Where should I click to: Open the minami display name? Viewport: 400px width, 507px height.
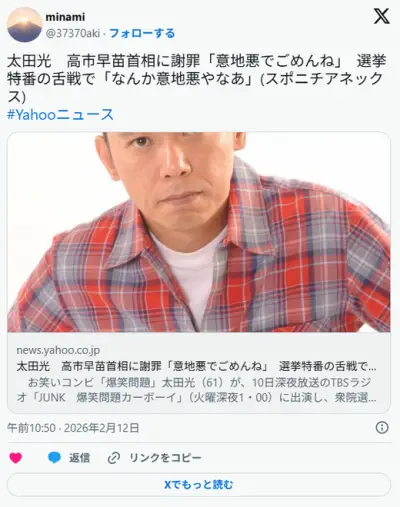[x=65, y=17]
